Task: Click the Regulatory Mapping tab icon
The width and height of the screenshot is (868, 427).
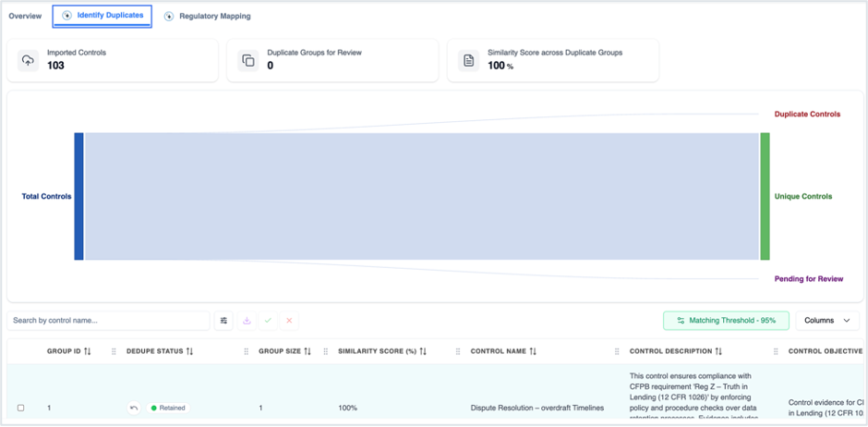Action: (169, 17)
